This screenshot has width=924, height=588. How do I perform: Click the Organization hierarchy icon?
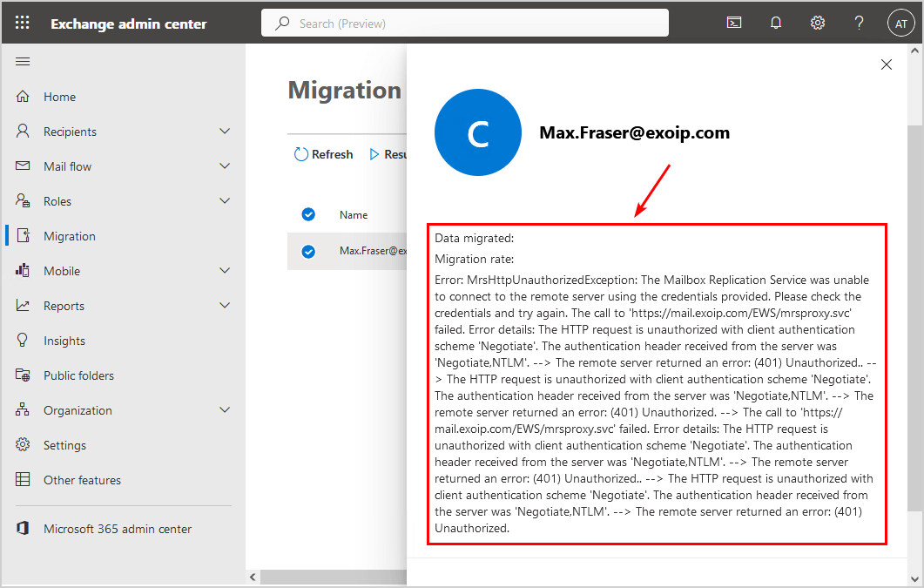[23, 409]
